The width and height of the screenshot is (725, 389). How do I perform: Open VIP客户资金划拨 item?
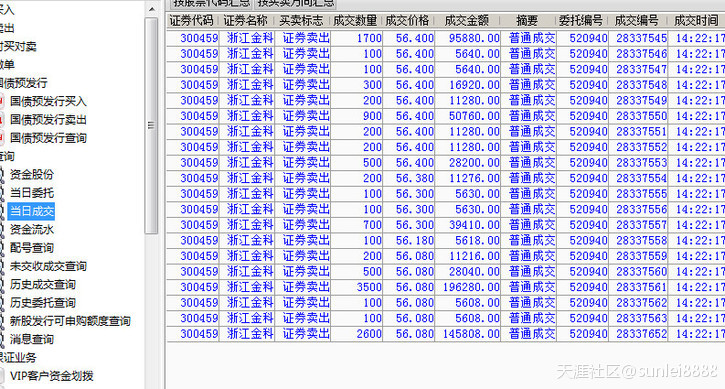click(51, 376)
